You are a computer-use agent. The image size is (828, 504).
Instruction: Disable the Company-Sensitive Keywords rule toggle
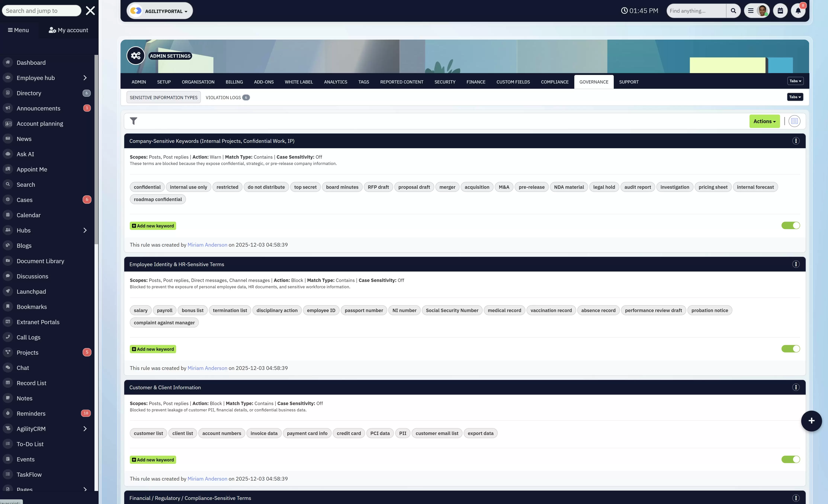coord(790,225)
